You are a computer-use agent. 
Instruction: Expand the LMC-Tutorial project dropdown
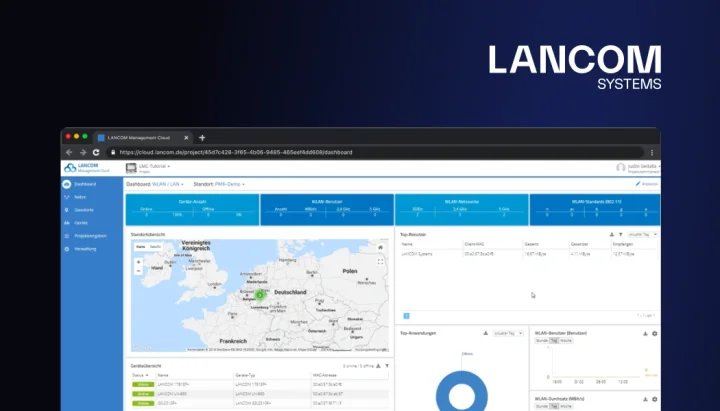(155, 166)
